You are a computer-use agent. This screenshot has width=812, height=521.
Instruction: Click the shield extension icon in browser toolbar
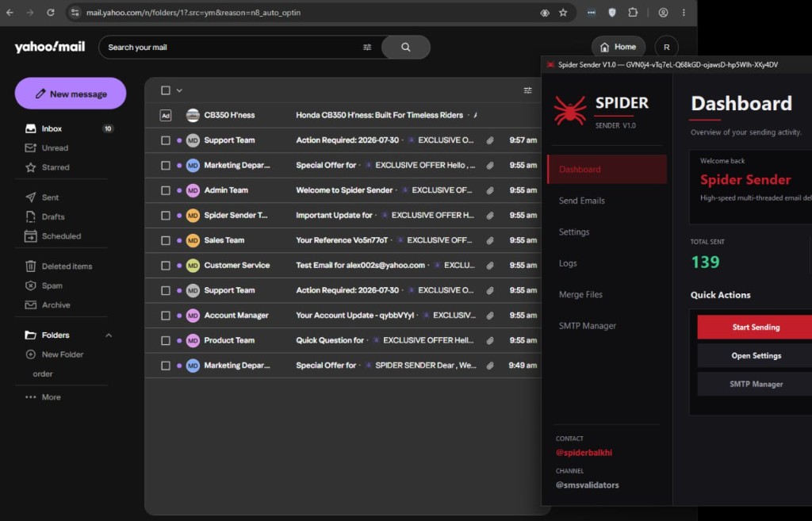pyautogui.click(x=612, y=13)
